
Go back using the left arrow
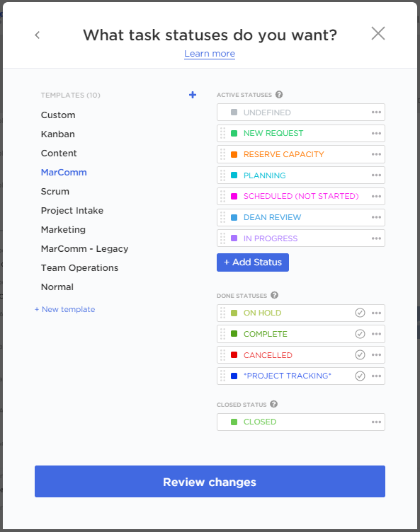tap(38, 35)
